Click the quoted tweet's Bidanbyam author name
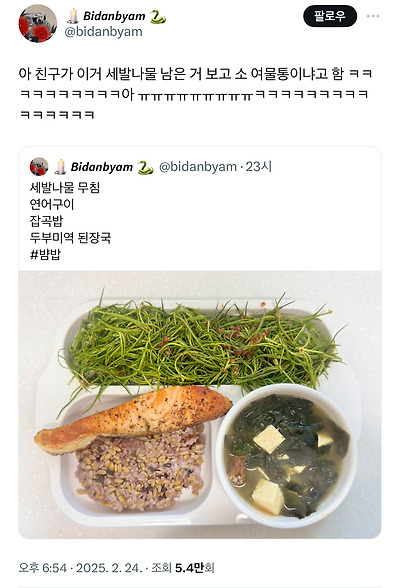Screen dimensions: 400x588 point(102,167)
